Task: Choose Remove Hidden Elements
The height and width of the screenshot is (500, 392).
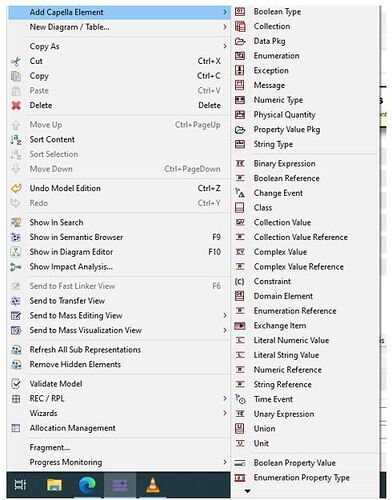Action: (118, 364)
